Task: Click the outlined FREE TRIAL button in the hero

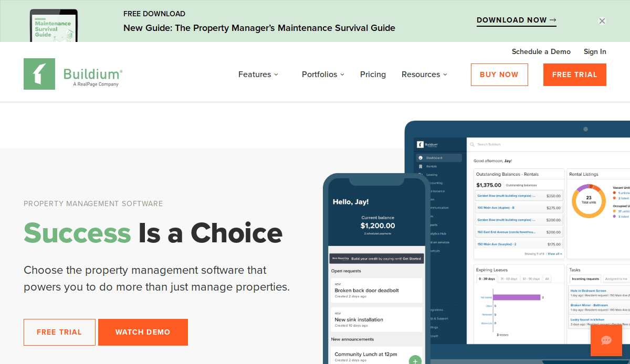Action: pyautogui.click(x=59, y=332)
